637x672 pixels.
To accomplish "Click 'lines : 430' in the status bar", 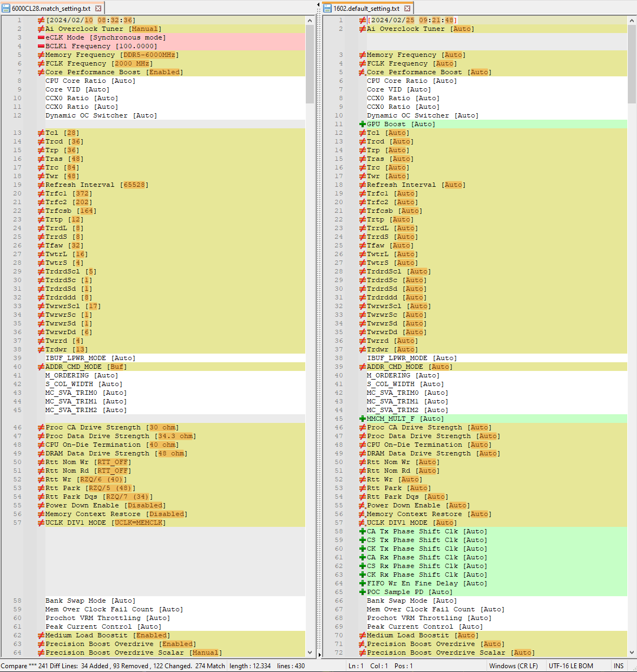I will tap(291, 666).
